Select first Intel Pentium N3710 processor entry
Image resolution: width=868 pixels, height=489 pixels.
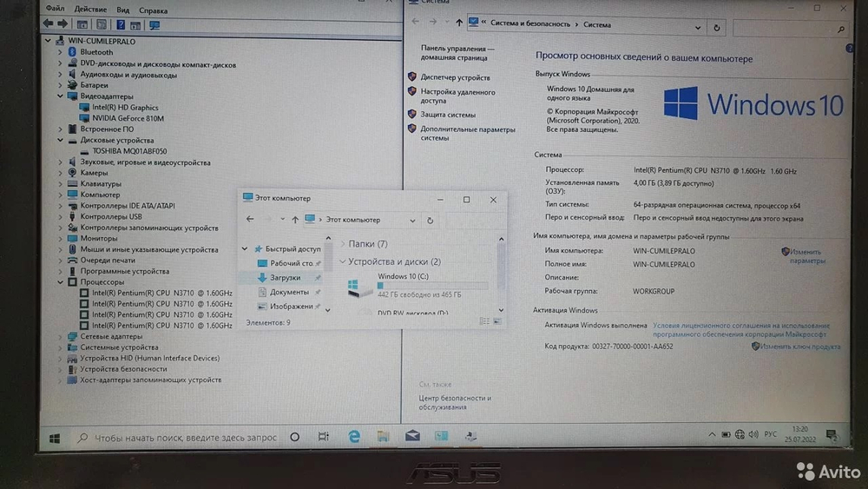[162, 293]
